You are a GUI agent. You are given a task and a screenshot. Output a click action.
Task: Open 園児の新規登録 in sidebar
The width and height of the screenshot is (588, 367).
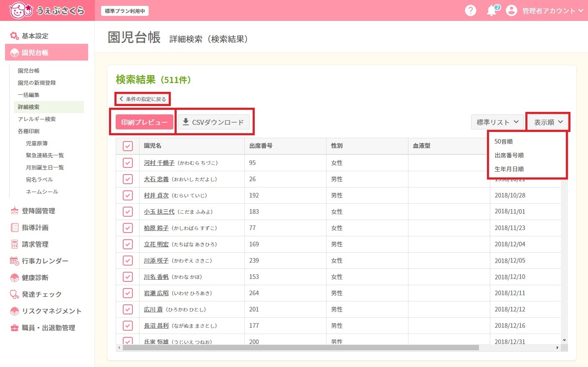coord(37,83)
